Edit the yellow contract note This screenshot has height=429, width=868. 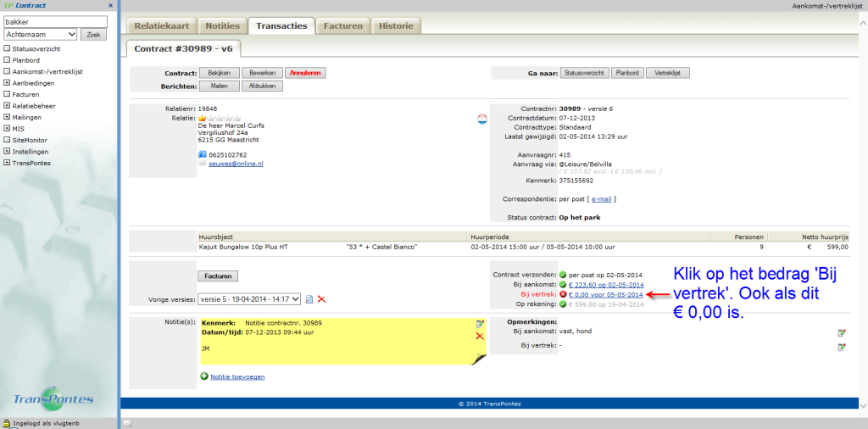pos(480,324)
